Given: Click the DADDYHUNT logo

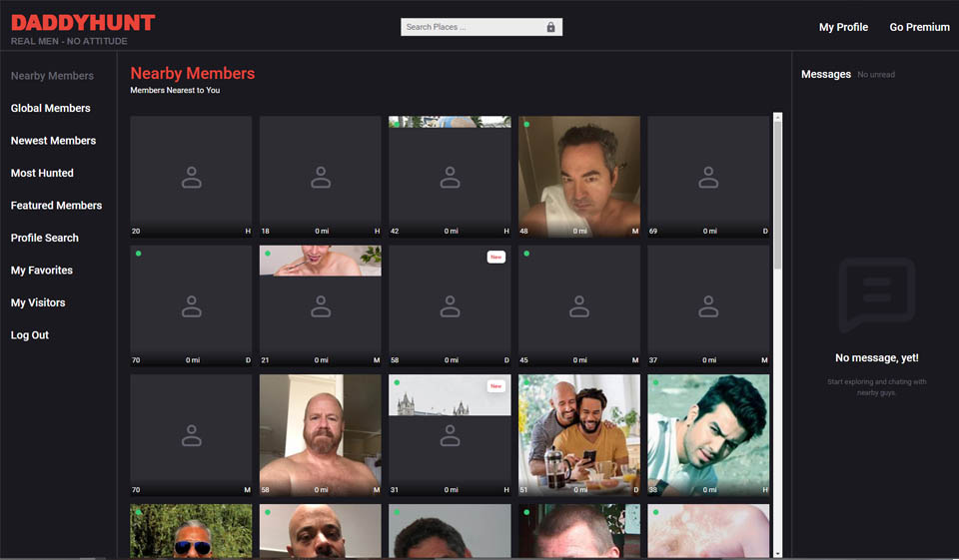Looking at the screenshot, I should click(83, 23).
